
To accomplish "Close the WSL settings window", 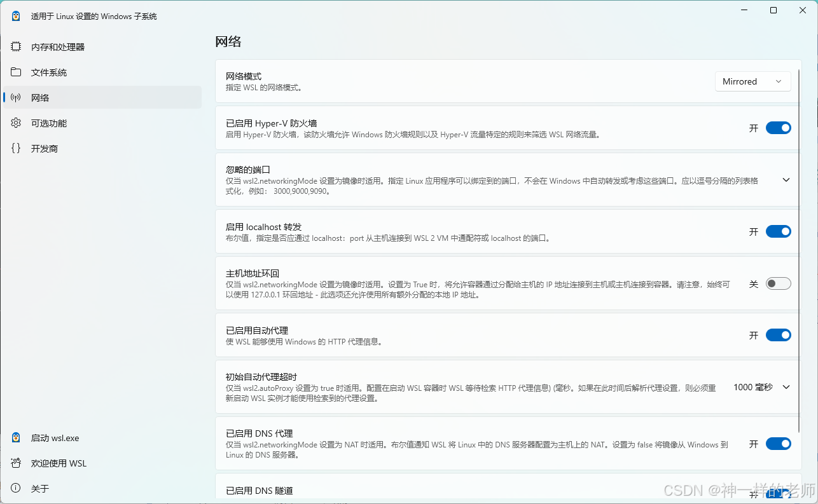I will 803,10.
